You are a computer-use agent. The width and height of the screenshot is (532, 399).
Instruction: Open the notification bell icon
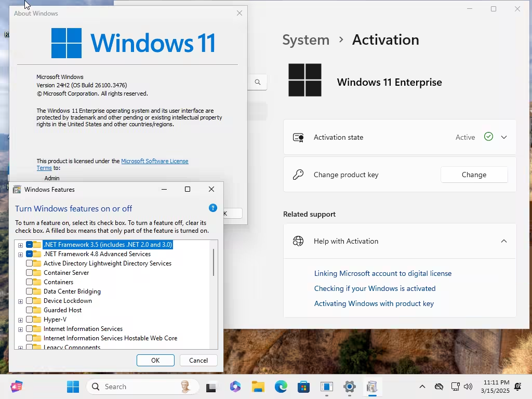pos(518,387)
